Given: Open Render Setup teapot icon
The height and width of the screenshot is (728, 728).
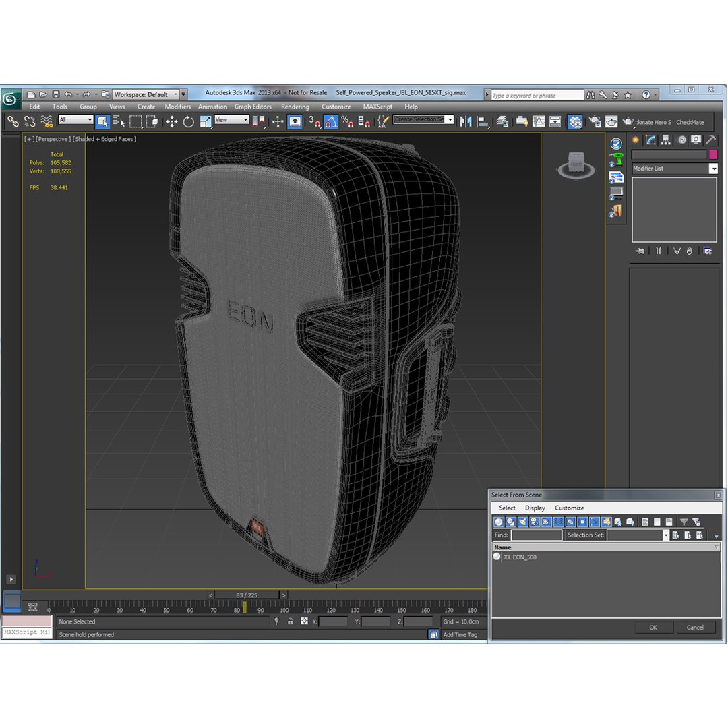Looking at the screenshot, I should tap(595, 121).
